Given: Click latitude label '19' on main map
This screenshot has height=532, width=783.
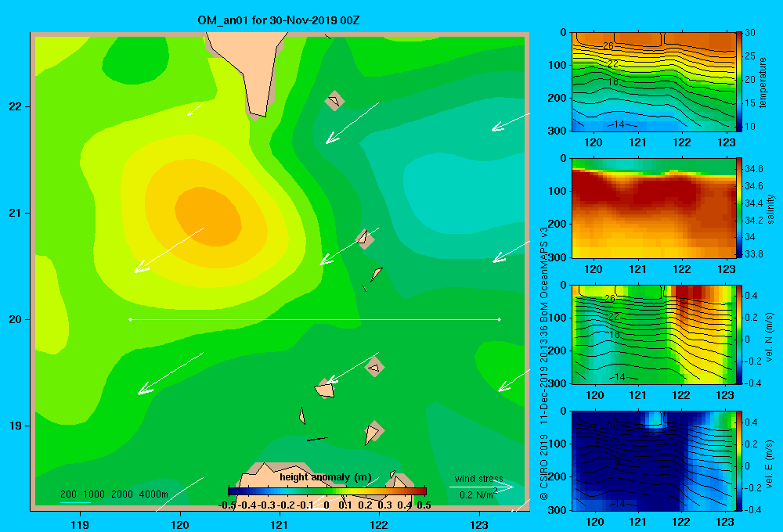Looking at the screenshot, I should click(16, 426).
